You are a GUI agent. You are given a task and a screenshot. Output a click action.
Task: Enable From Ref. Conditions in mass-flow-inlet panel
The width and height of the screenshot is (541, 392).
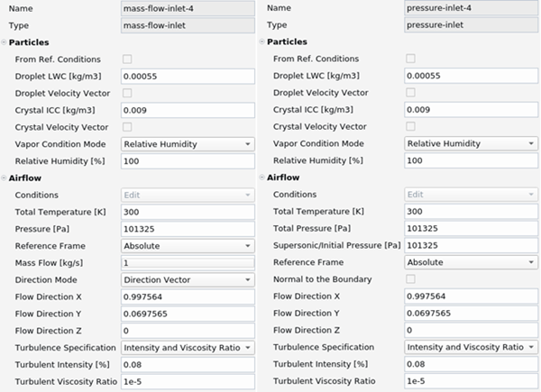pos(127,59)
